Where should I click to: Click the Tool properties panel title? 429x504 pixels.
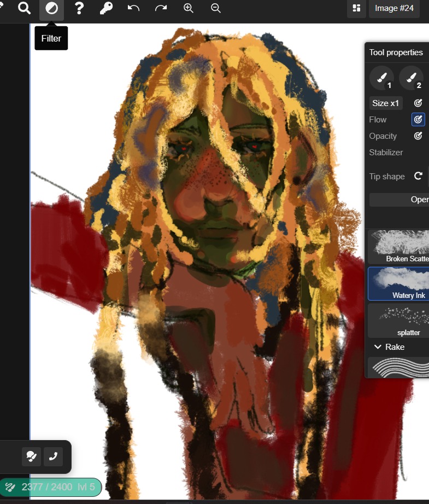396,52
